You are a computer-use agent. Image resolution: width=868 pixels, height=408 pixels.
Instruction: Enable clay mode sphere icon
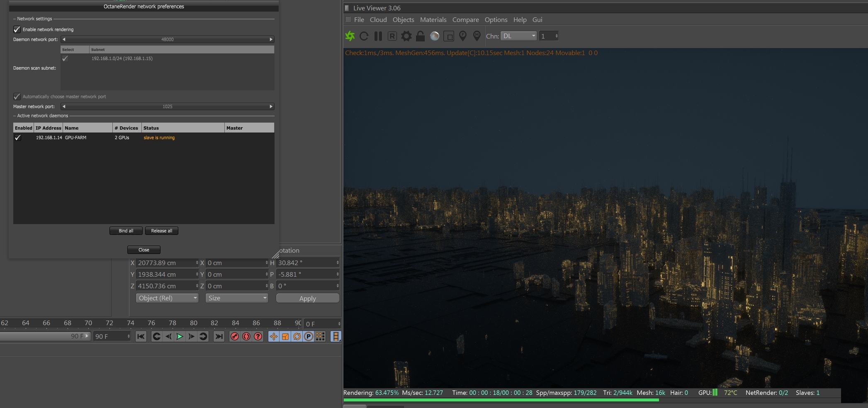click(434, 36)
